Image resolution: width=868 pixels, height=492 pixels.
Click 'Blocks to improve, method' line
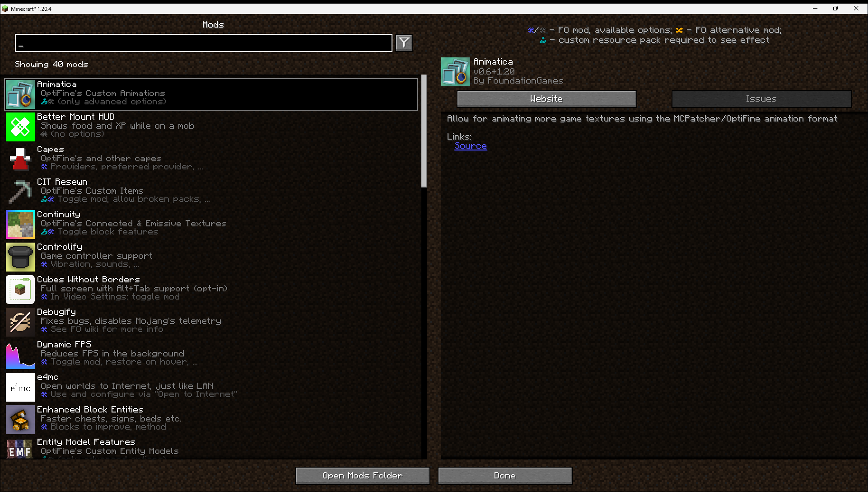(x=108, y=427)
